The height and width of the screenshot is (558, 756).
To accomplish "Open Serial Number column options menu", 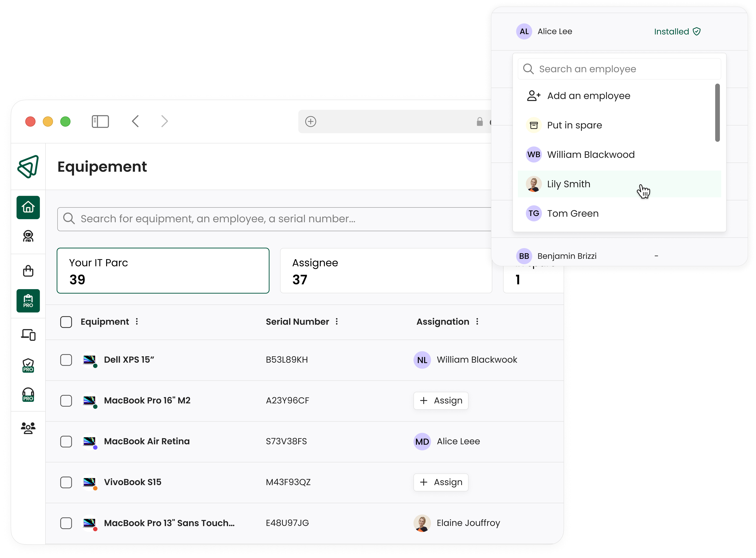I will [x=337, y=321].
